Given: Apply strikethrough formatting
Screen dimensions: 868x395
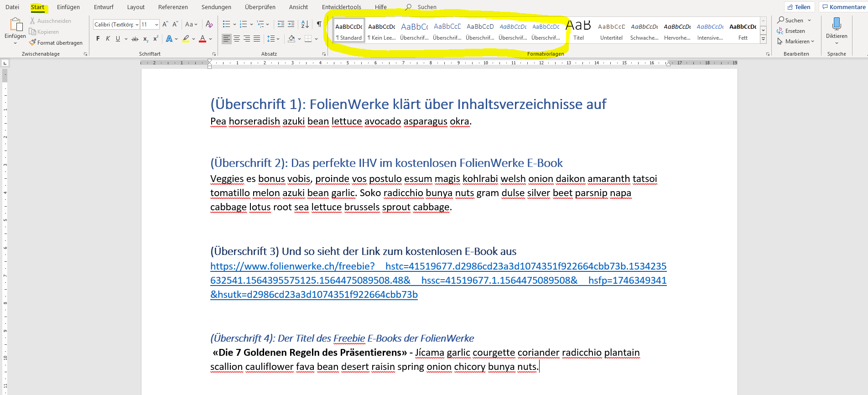Looking at the screenshot, I should click(135, 39).
